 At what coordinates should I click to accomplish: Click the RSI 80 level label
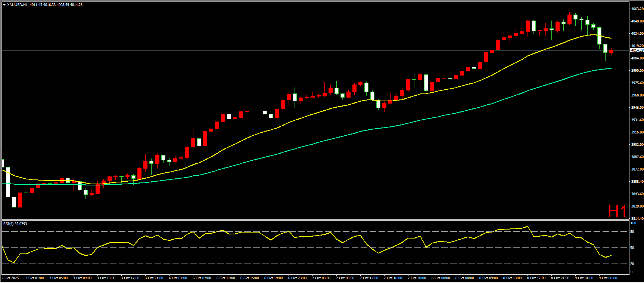click(x=632, y=232)
